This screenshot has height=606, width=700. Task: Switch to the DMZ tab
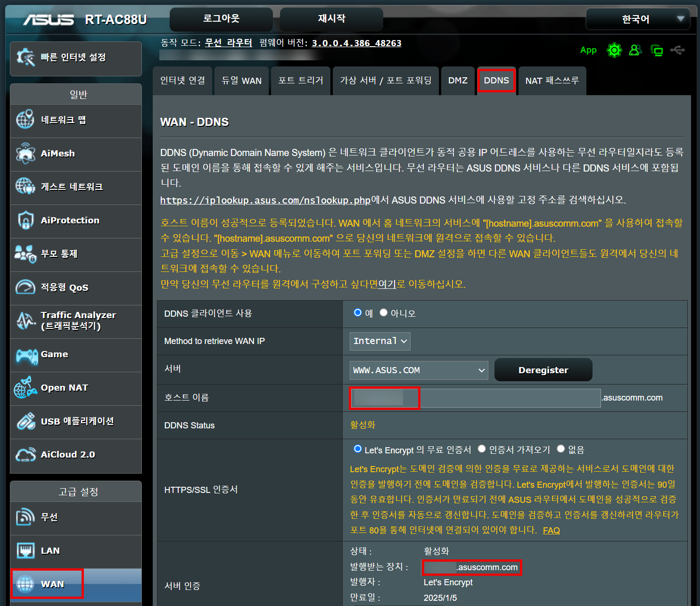pos(458,81)
